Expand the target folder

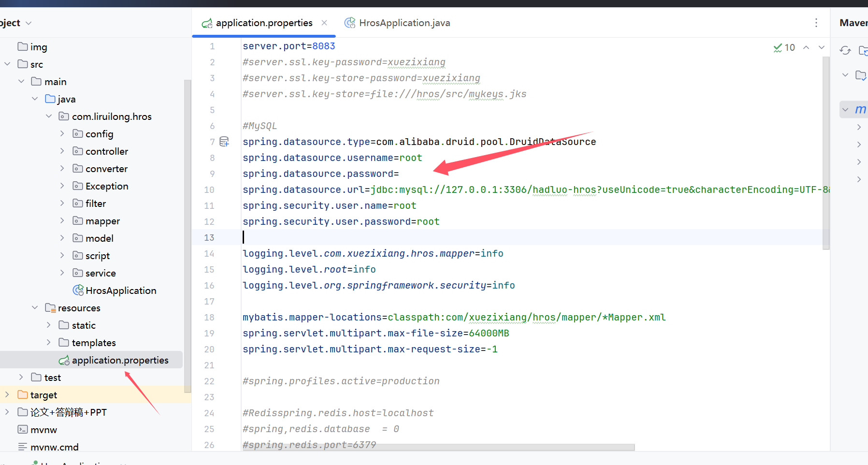[7, 395]
